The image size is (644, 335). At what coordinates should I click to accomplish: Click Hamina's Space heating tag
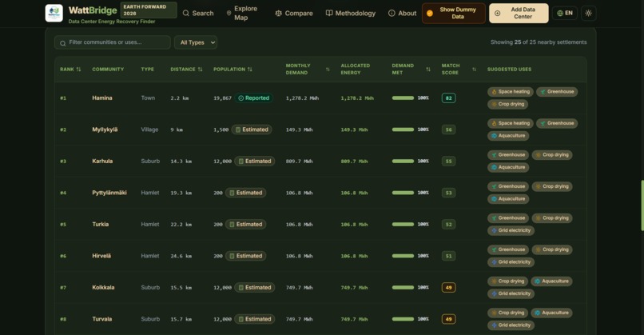[510, 92]
